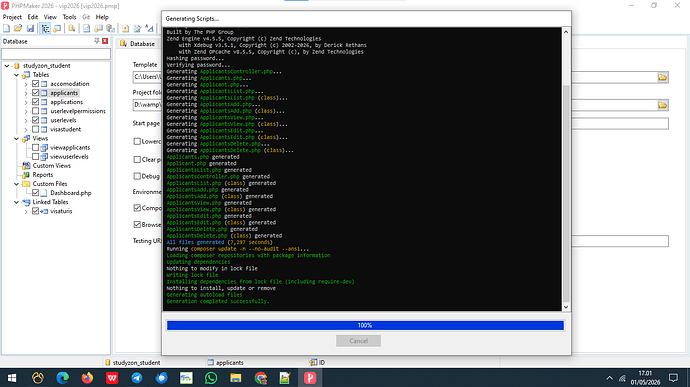Toggle the visaturis linked table checkbox
The width and height of the screenshot is (690, 387).
click(x=36, y=211)
